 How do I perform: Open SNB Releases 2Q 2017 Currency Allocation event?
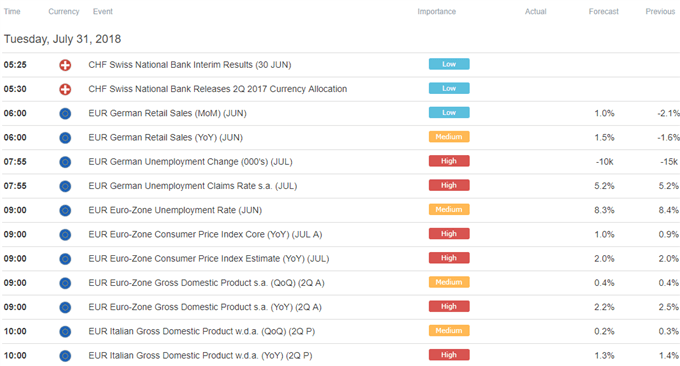coord(218,89)
